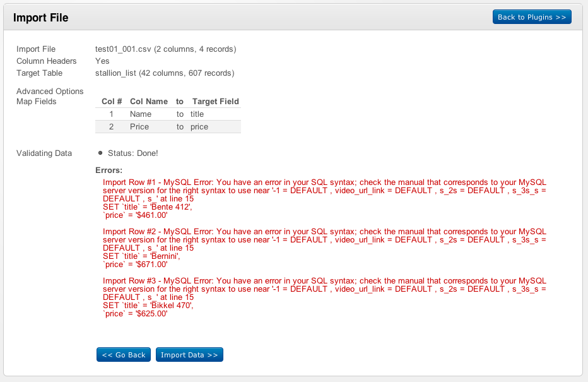Image resolution: width=588 pixels, height=382 pixels.
Task: Click the Map Fields label
Action: click(37, 102)
